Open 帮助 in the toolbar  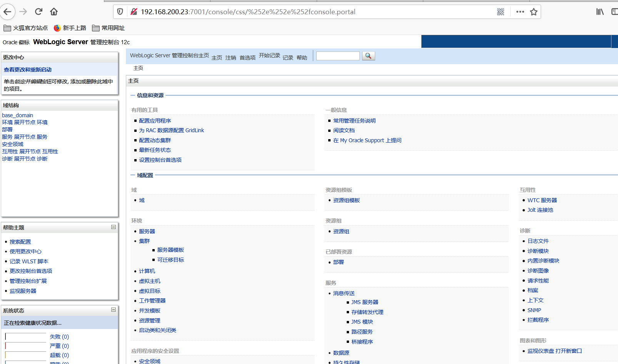pyautogui.click(x=302, y=58)
